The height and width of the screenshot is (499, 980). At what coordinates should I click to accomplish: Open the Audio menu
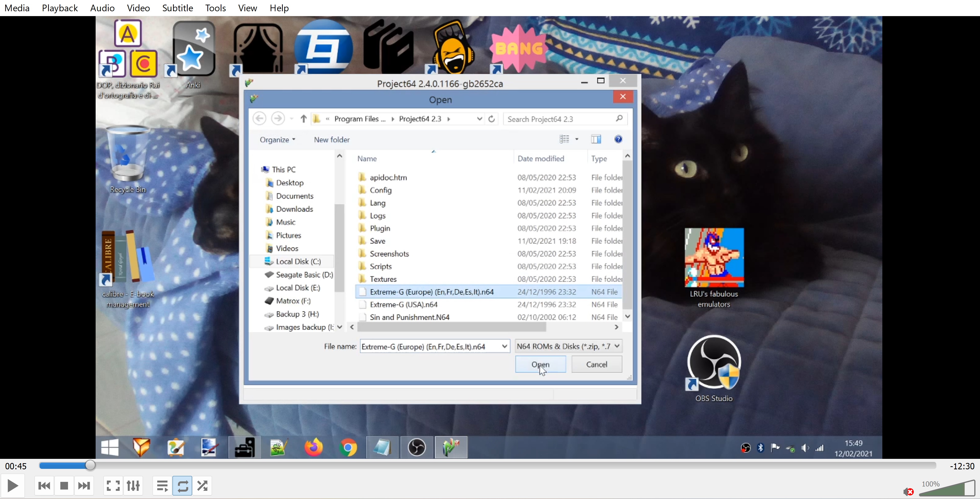point(102,8)
